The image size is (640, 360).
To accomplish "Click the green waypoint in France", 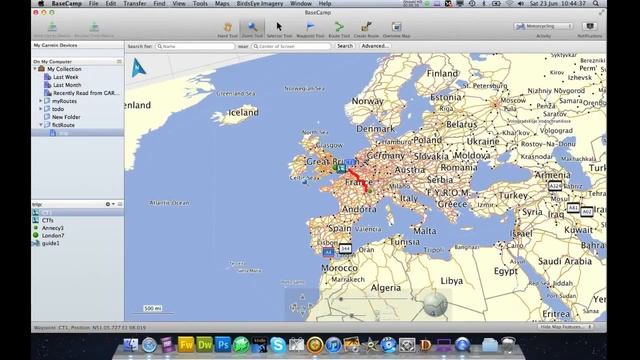I will 370,191.
